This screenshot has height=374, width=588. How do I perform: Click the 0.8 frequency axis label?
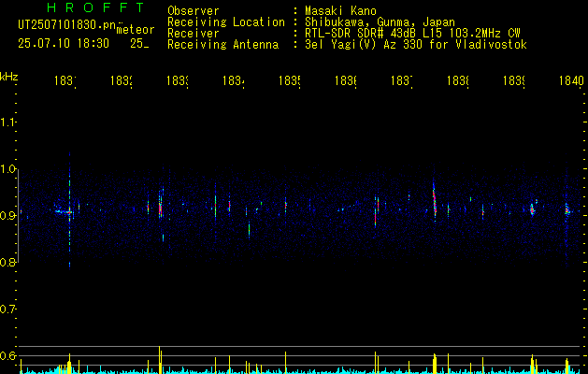pyautogui.click(x=7, y=262)
